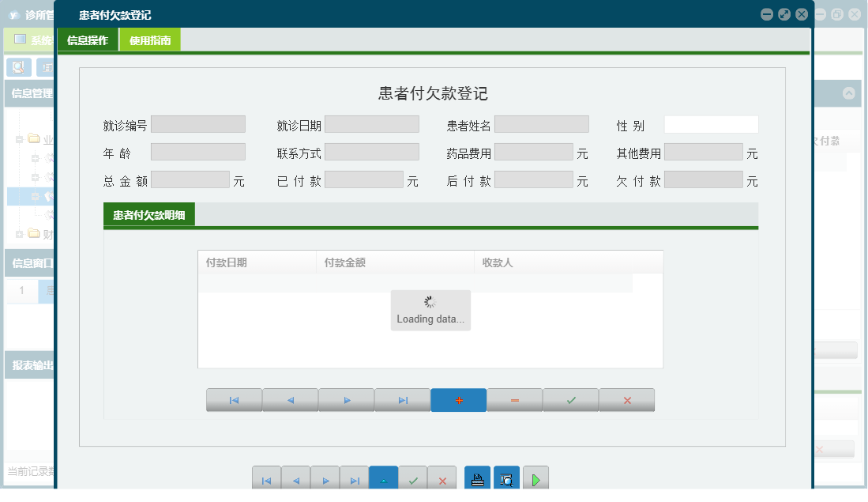
Task: Open print preview from the bottom toolbar
Action: (x=505, y=477)
